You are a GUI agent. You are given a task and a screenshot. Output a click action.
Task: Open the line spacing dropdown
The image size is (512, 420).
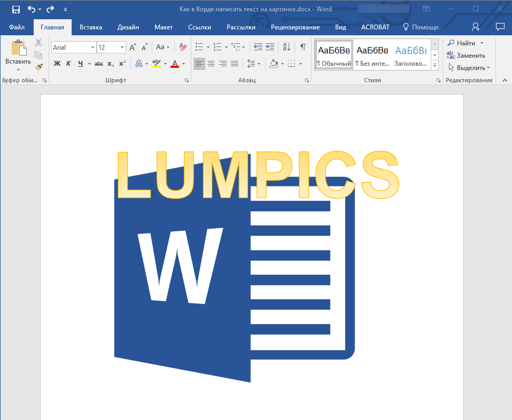point(254,64)
